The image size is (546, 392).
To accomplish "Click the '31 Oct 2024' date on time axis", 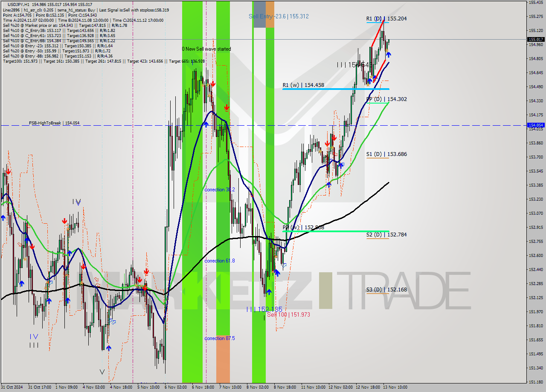I will (11, 387).
